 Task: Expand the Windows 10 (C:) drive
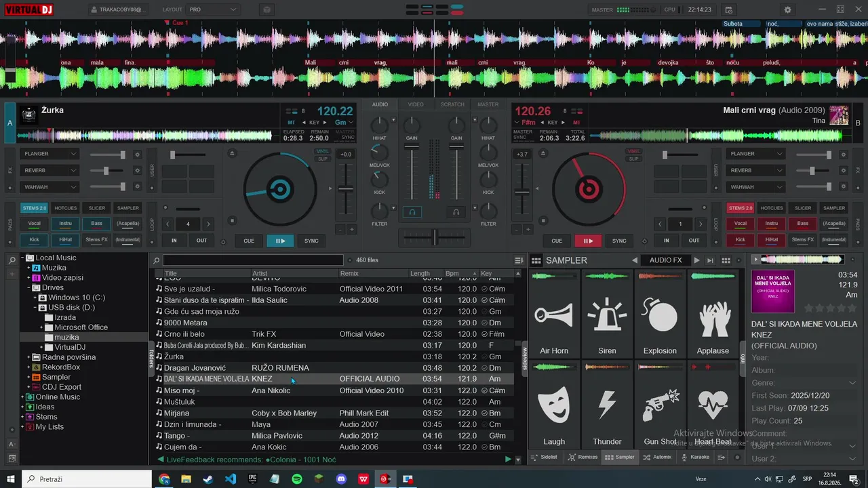click(35, 298)
